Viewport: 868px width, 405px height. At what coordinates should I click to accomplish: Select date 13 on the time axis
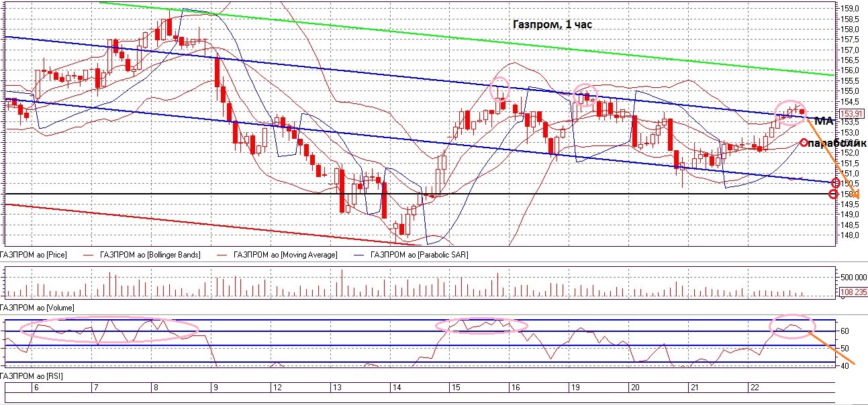click(338, 388)
